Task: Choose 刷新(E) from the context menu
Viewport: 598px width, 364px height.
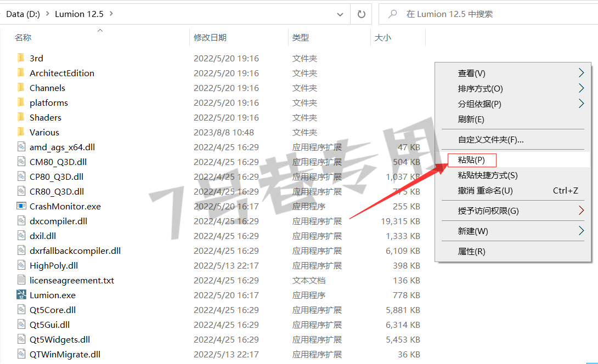Action: (x=512, y=120)
